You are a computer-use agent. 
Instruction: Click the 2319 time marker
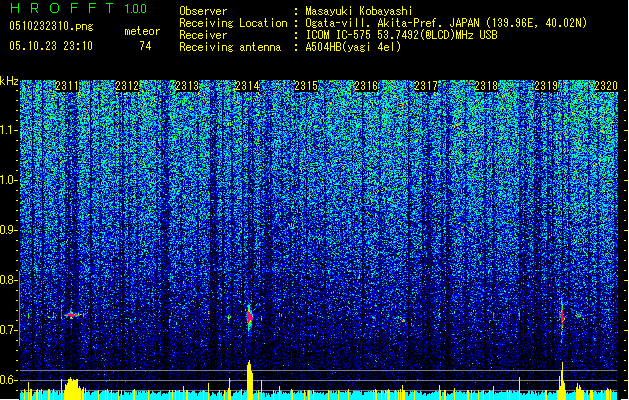tap(546, 86)
